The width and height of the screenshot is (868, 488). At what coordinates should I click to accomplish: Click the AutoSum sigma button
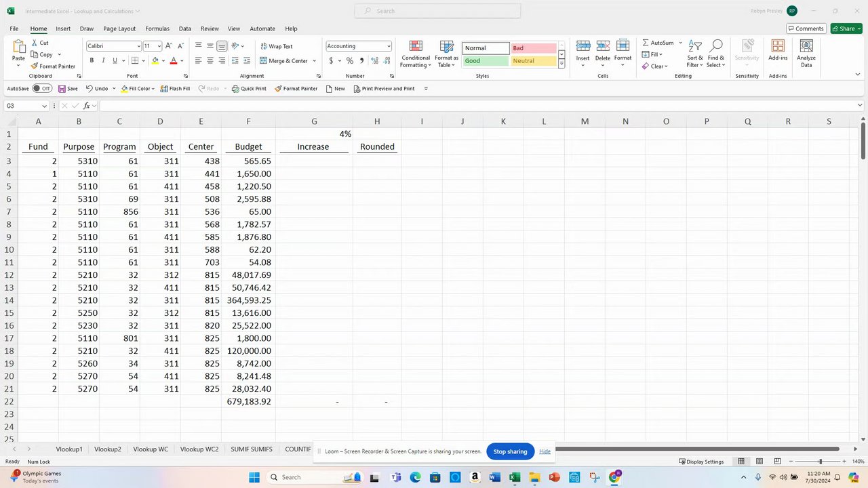[x=657, y=43]
